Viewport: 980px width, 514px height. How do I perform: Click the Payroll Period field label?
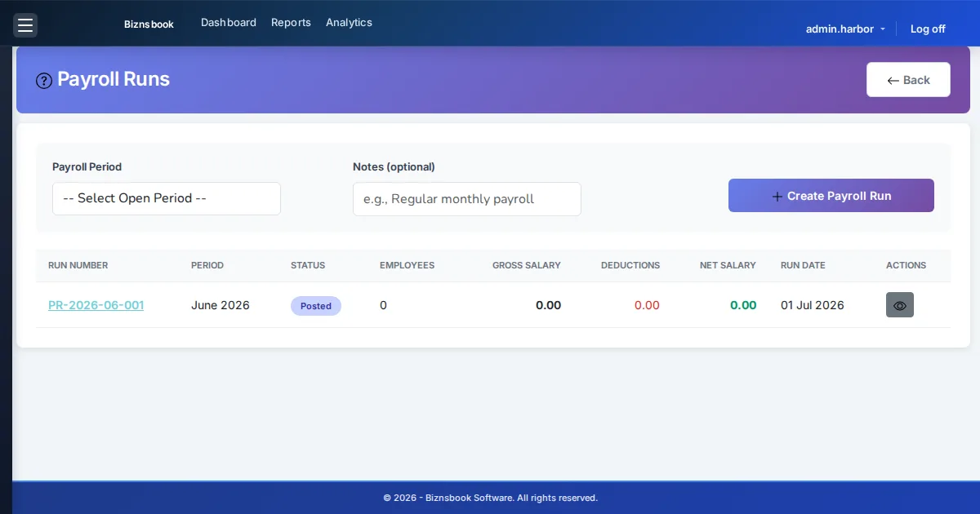(x=87, y=166)
